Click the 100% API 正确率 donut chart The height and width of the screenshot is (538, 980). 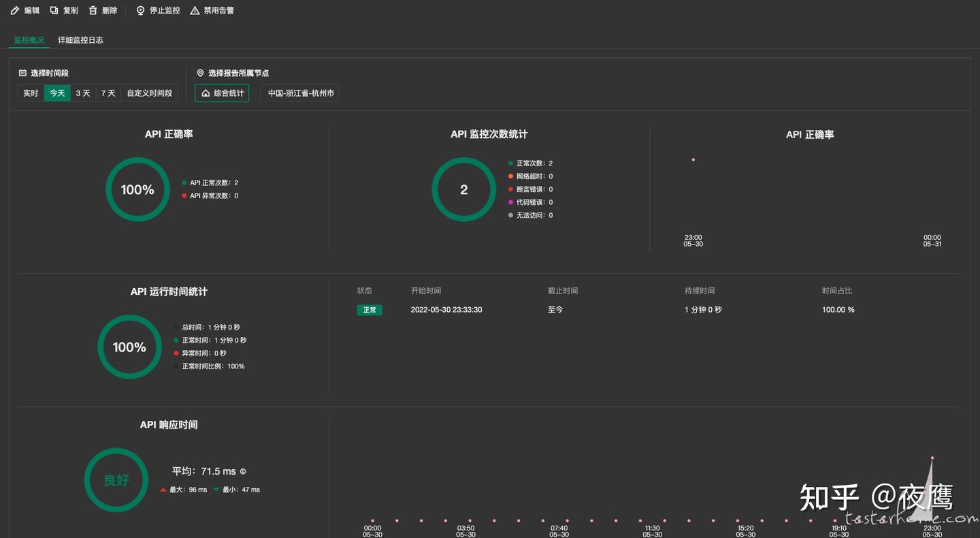coord(137,189)
